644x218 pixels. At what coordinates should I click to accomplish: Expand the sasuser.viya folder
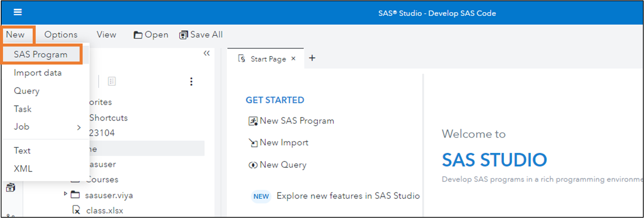coord(65,194)
